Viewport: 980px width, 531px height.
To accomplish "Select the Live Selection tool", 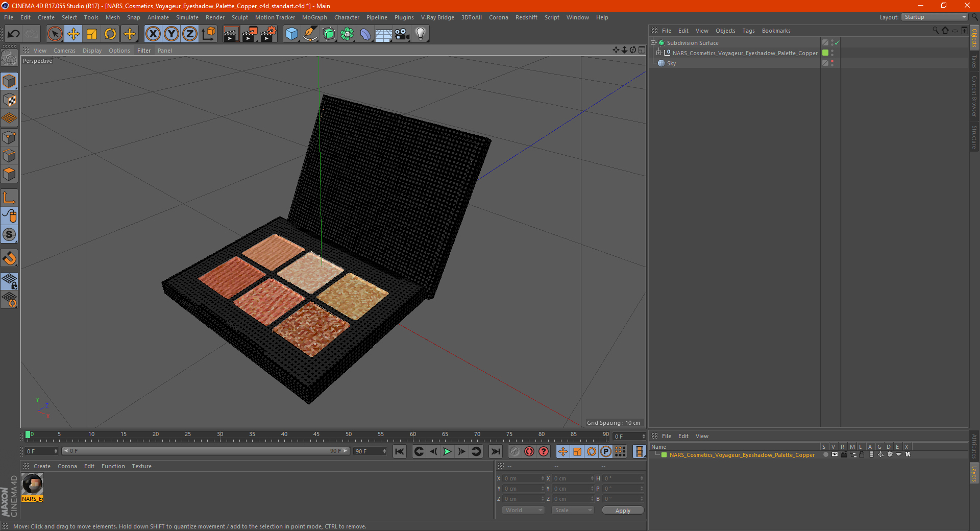I will point(55,34).
